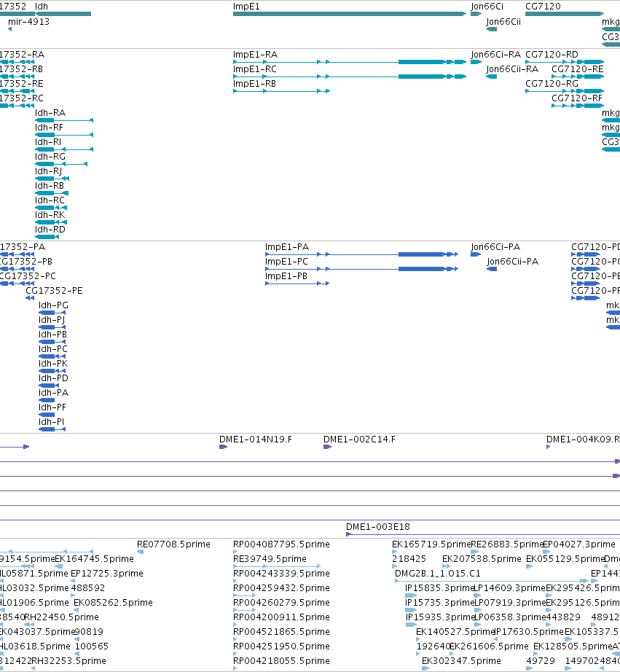Click the RE39749.5prime EST label
The width and height of the screenshot is (620, 672).
point(270,559)
